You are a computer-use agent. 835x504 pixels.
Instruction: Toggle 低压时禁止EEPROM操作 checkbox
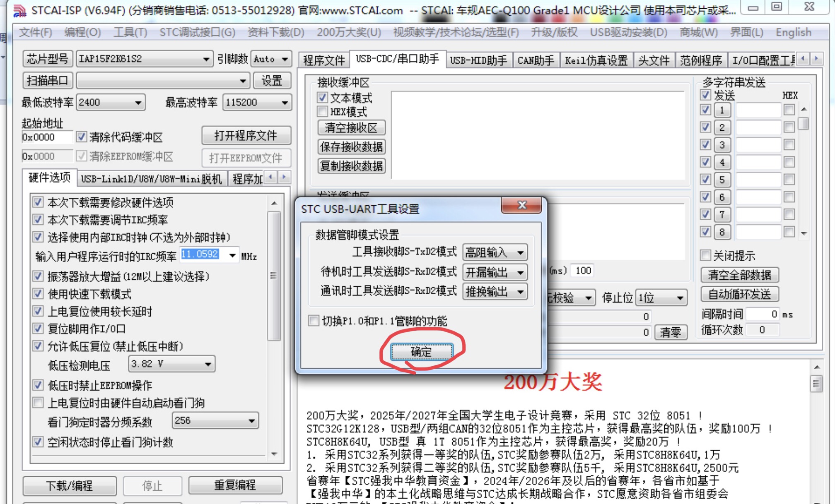click(x=38, y=385)
